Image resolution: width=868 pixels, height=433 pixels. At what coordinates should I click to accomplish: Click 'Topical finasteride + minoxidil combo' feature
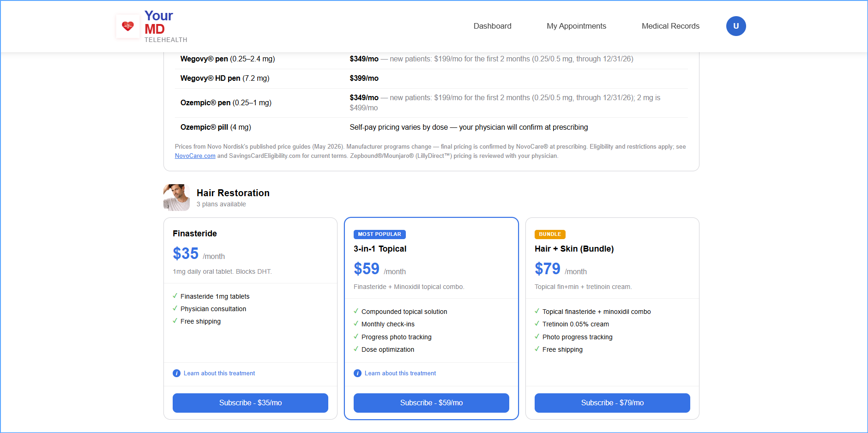[x=597, y=312]
